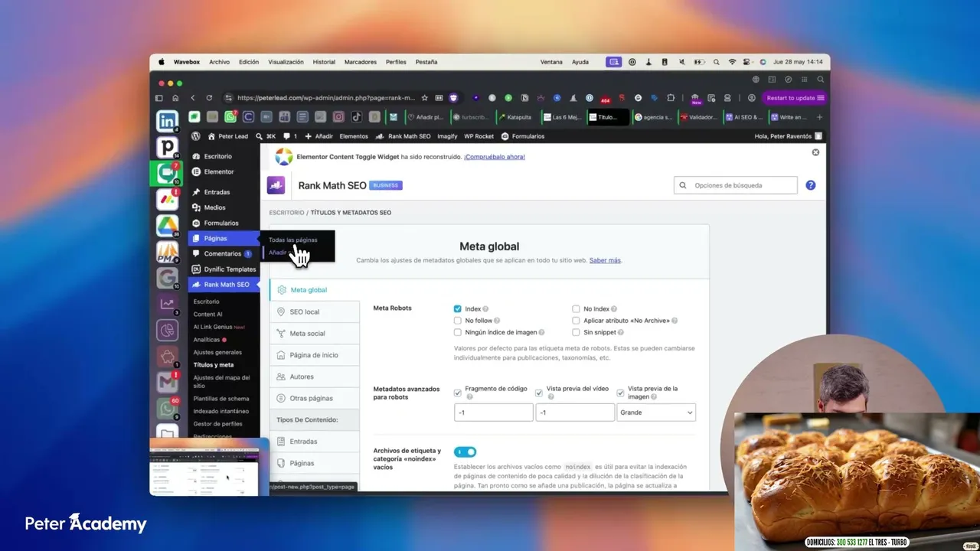This screenshot has height=551, width=980.
Task: Check the No Index checkbox
Action: (x=577, y=309)
